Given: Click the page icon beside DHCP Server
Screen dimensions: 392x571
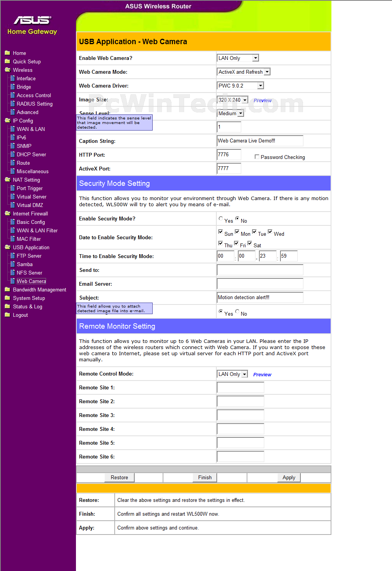Looking at the screenshot, I should pos(13,154).
